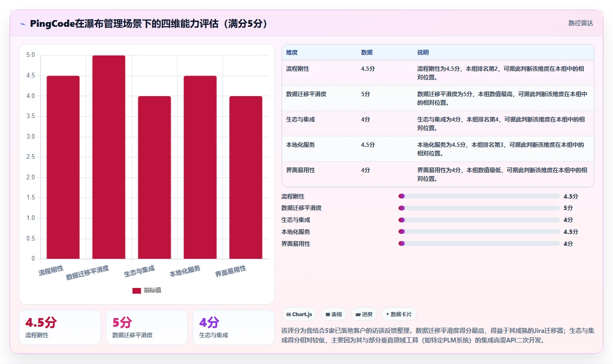Select the Chart.js tag chip

(x=299, y=314)
